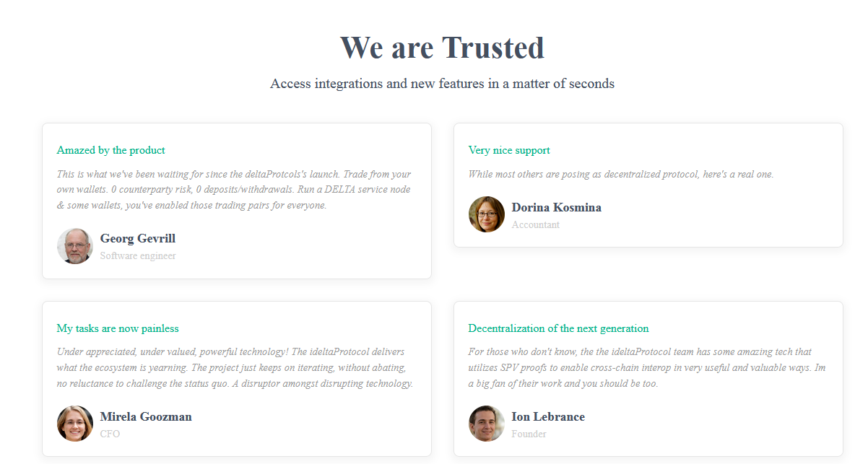Click Mirela Goozman's avatar photo
This screenshot has width=868, height=464.
[x=75, y=424]
